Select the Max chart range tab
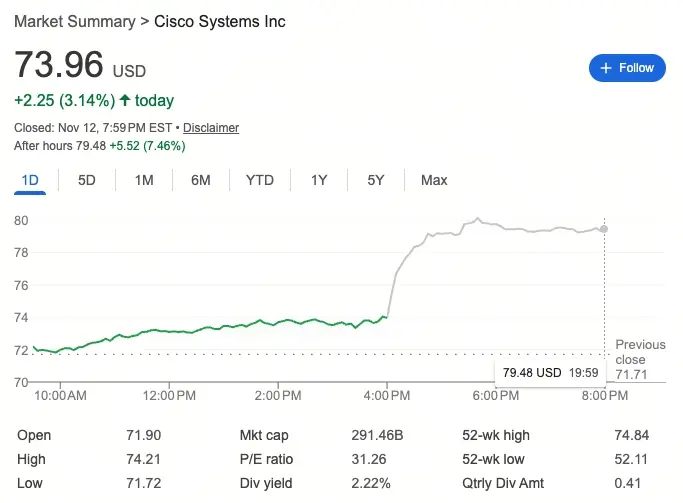Screen dimensions: 683x503 (434, 180)
